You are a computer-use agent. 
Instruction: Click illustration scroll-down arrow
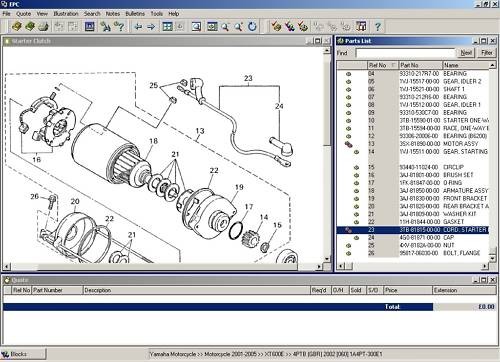[x=327, y=259]
